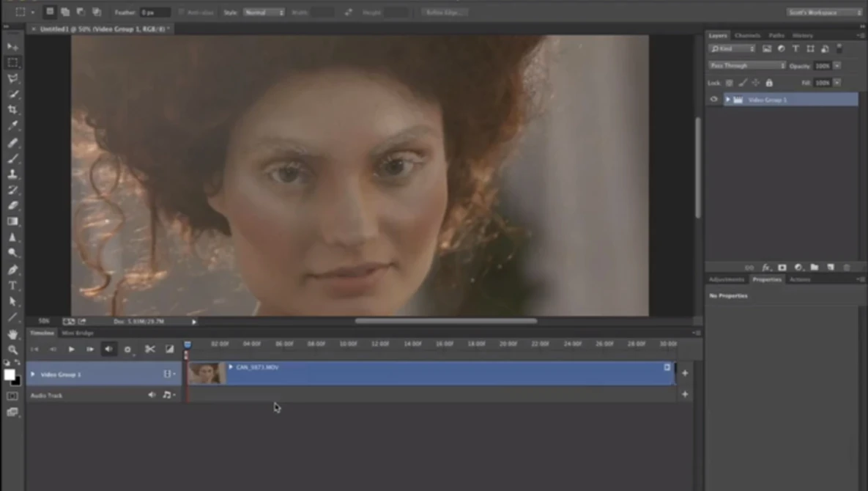Screen dimensions: 868x491
Task: Open the Opacity slider dropdown arrow
Action: (837, 66)
